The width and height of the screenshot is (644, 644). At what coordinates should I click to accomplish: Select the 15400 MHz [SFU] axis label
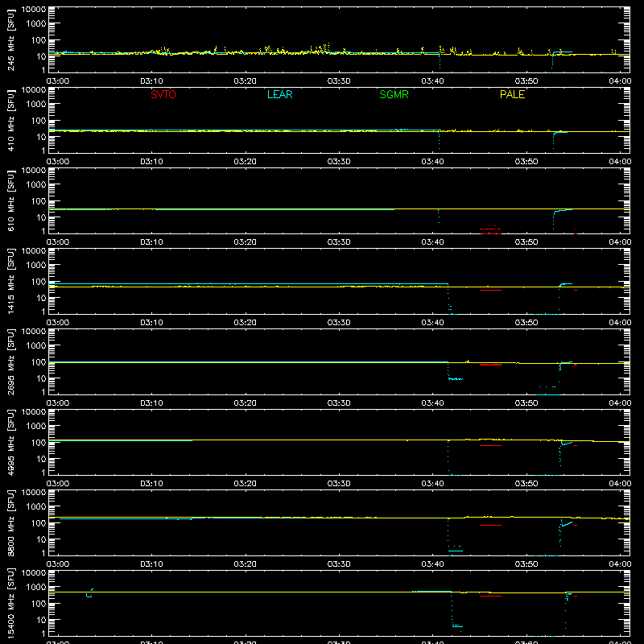(11, 603)
